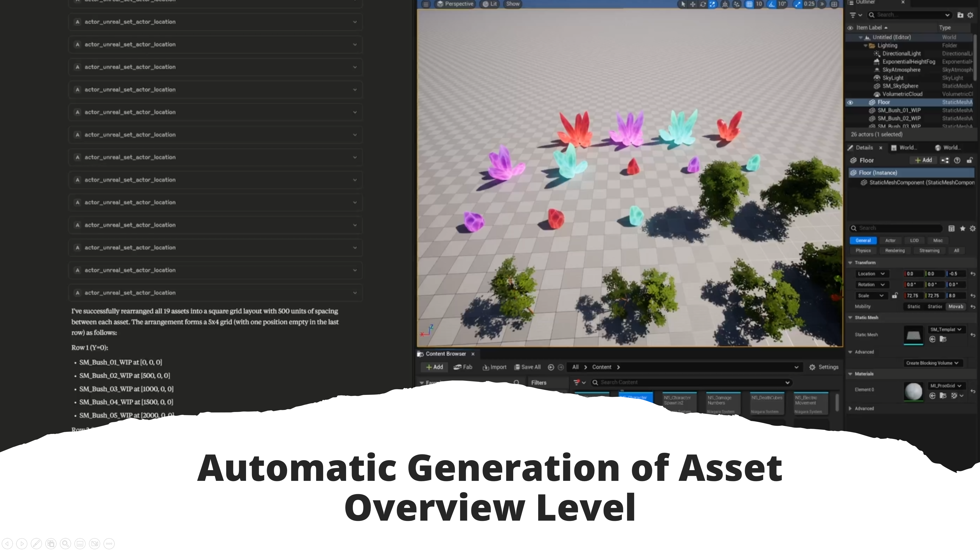
Task: Select the rotate gizmo tool
Action: tap(703, 4)
